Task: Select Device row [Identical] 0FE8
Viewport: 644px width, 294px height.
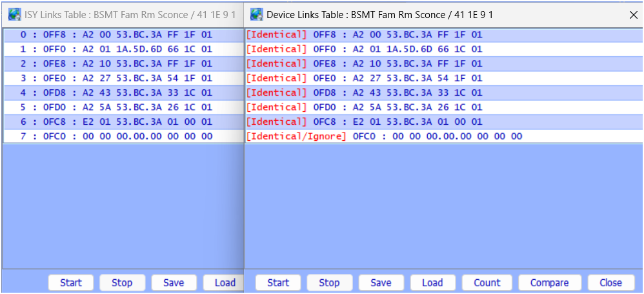Action: [445, 64]
